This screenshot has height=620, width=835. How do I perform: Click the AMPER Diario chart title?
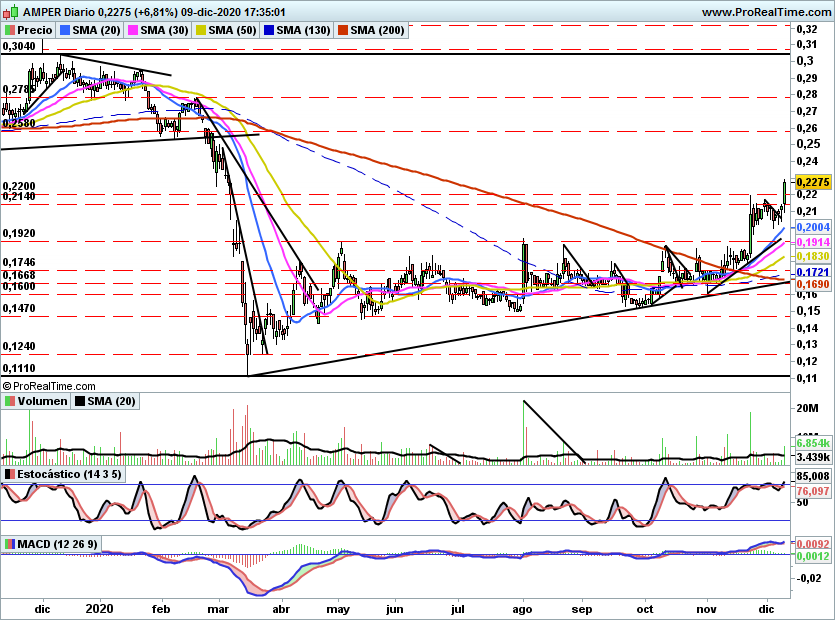[59, 12]
